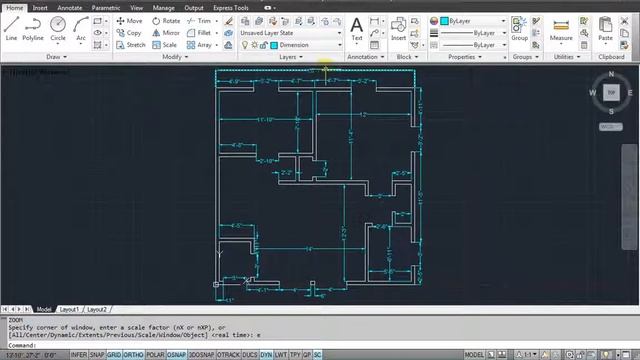640x360 pixels.
Task: Open the Measure tool
Action: (x=561, y=28)
